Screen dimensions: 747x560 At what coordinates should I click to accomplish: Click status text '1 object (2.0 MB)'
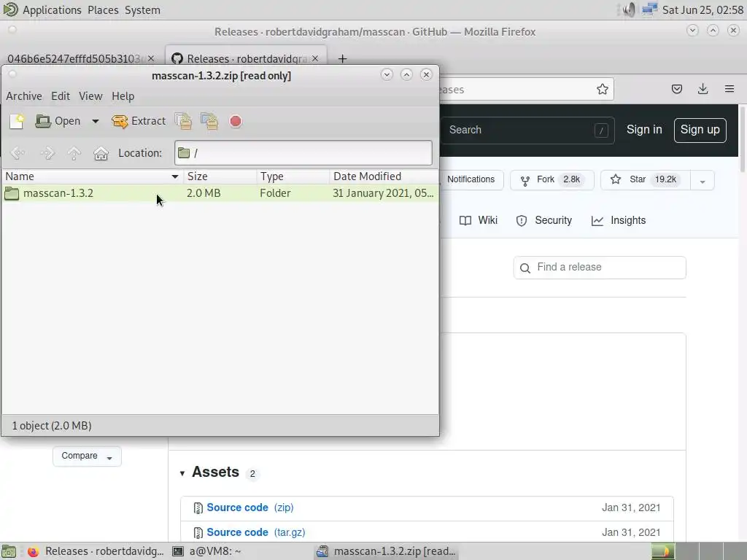tap(52, 426)
